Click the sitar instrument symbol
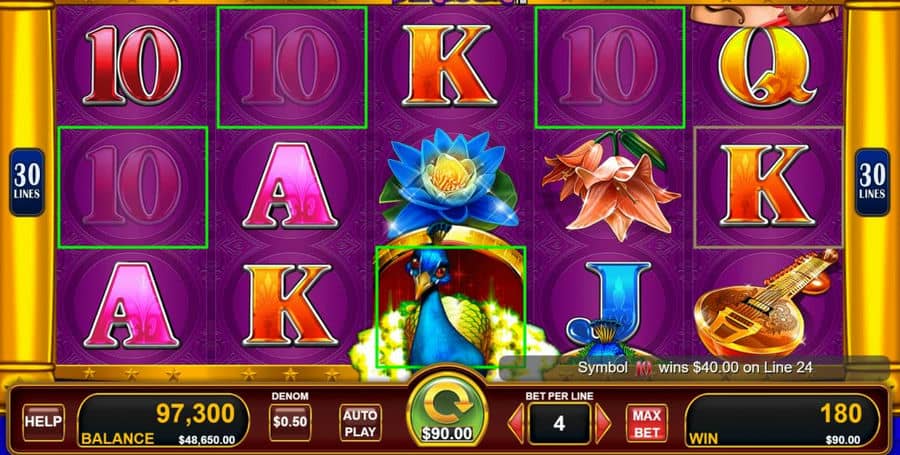 point(766,304)
